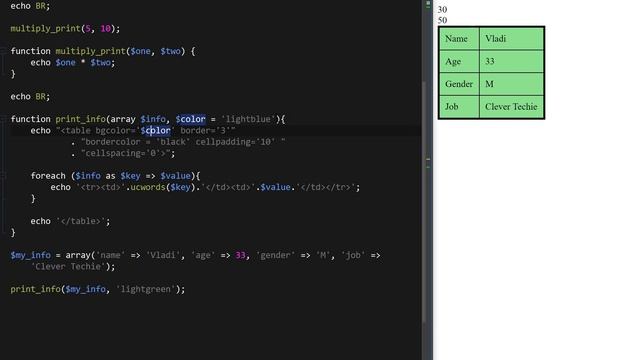Click the highlighted '$color' function parameter
The height and width of the screenshot is (360, 640).
[x=191, y=119]
